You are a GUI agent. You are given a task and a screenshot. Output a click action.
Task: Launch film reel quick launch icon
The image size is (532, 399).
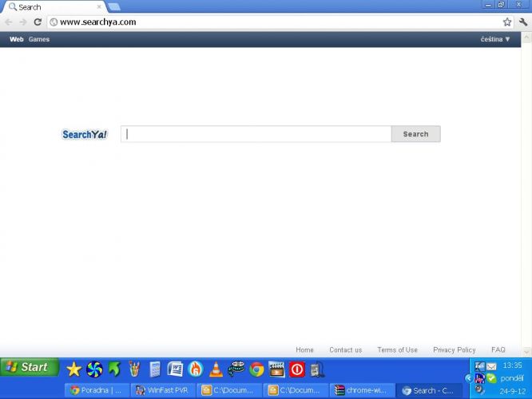(236, 369)
